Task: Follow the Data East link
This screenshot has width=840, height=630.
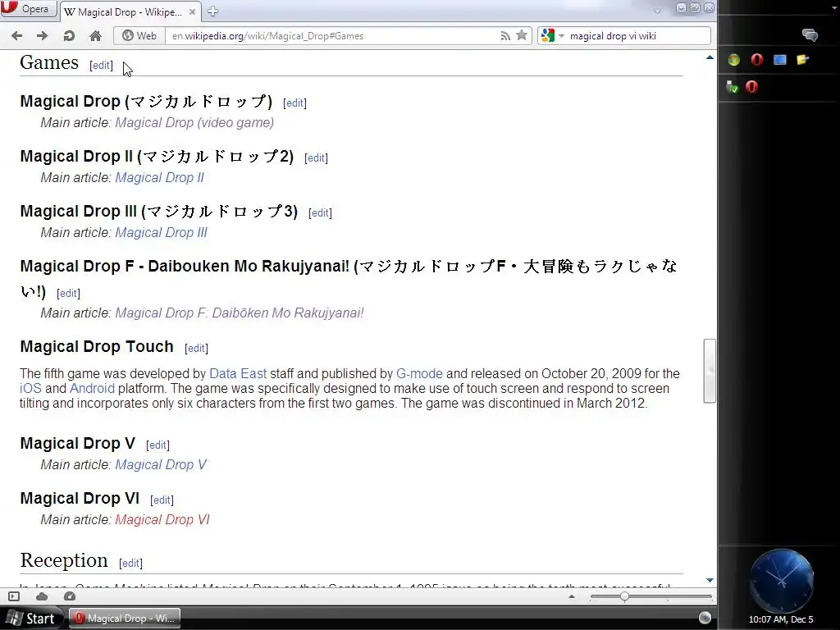Action: click(238, 373)
